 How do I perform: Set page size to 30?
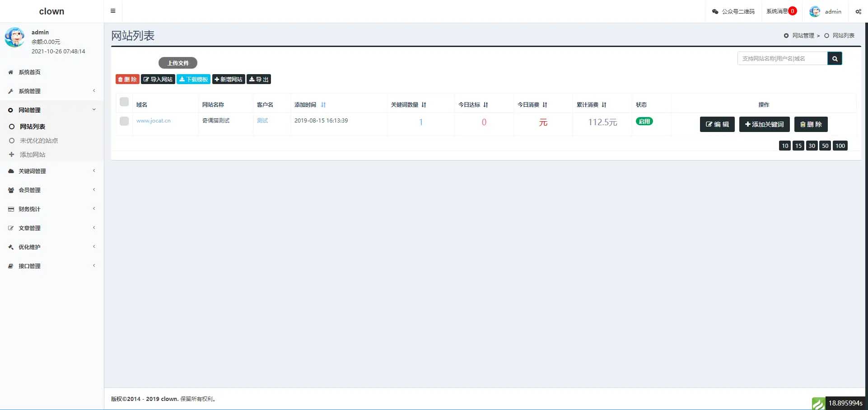pos(812,146)
